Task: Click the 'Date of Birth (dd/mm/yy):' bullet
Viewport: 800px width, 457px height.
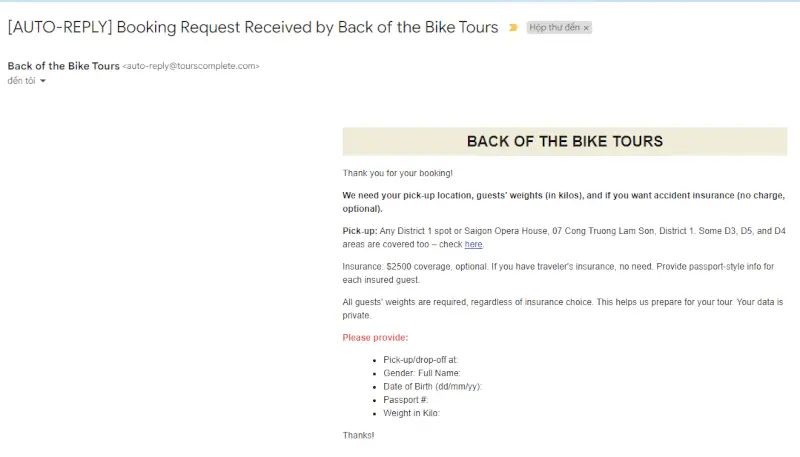Action: pos(432,387)
